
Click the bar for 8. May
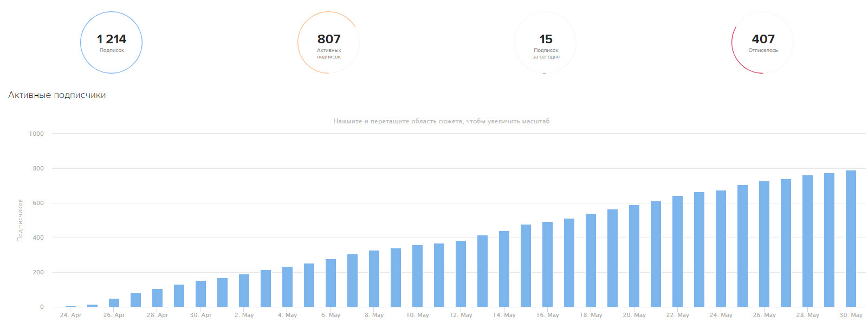coord(374,279)
